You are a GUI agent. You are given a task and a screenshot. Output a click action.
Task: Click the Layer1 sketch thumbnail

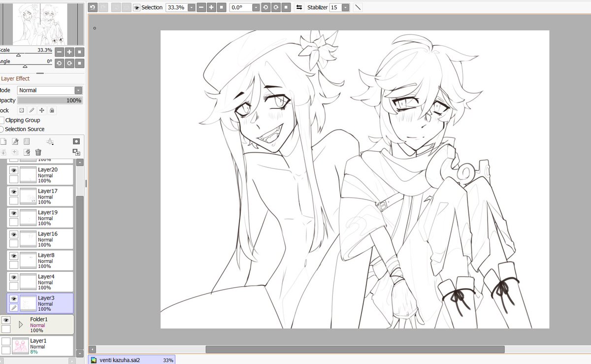click(x=20, y=346)
